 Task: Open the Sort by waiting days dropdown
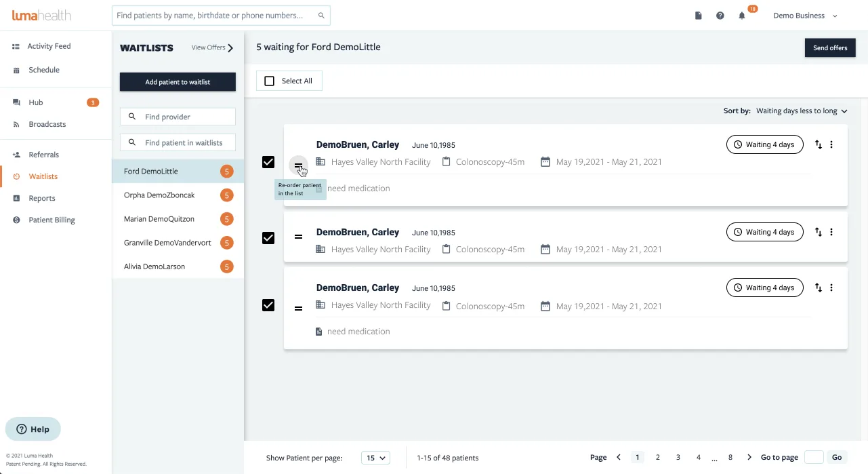(x=802, y=111)
